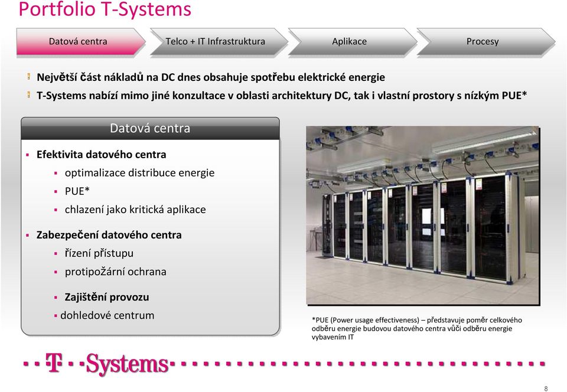
Task: Click the protipožární ochrana bullet
Action: click(115, 272)
